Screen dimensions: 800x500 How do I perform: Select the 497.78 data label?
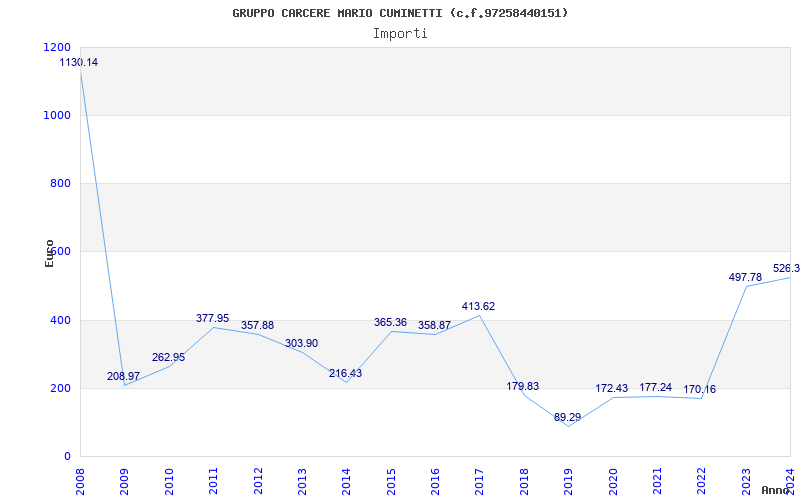(x=745, y=278)
